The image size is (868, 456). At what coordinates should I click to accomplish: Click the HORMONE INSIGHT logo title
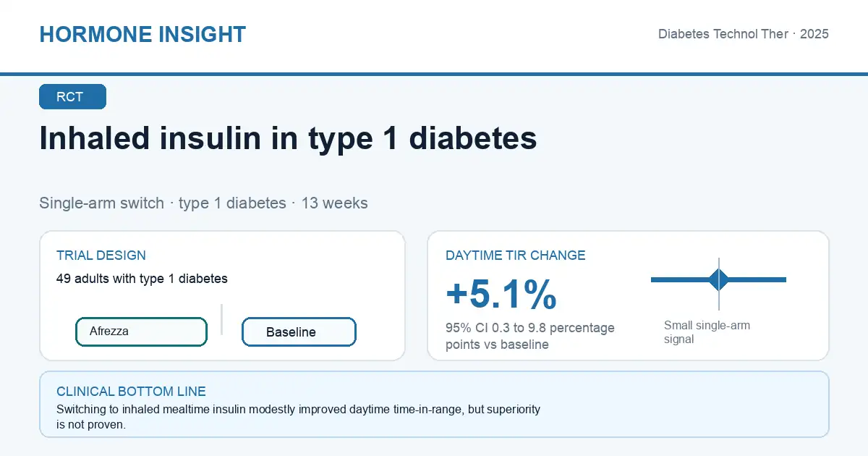pos(142,34)
